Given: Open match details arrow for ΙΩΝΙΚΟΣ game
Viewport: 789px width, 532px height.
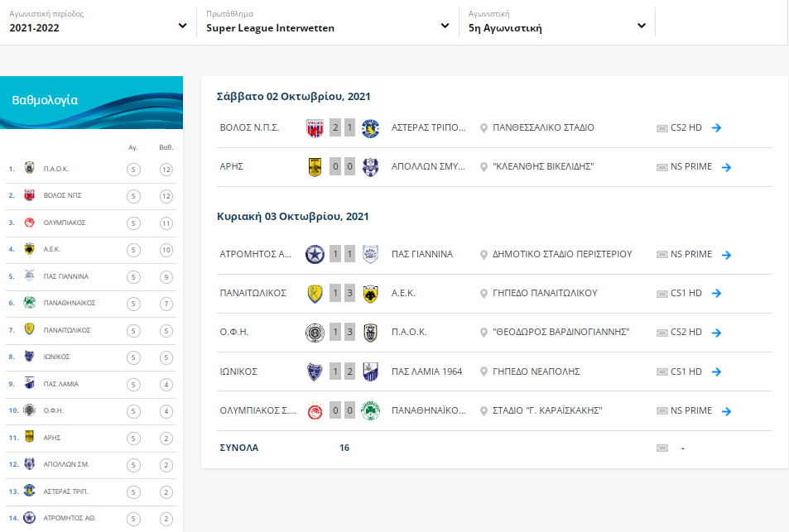Looking at the screenshot, I should 716,371.
